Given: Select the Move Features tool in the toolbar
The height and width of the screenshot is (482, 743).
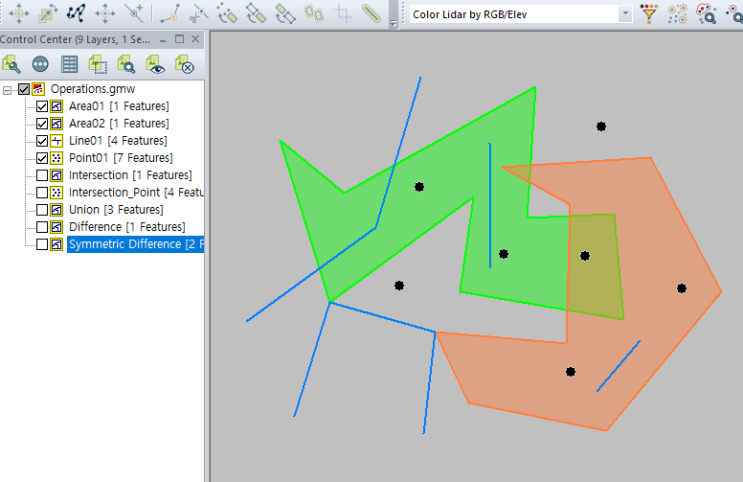Looking at the screenshot, I should [x=19, y=13].
